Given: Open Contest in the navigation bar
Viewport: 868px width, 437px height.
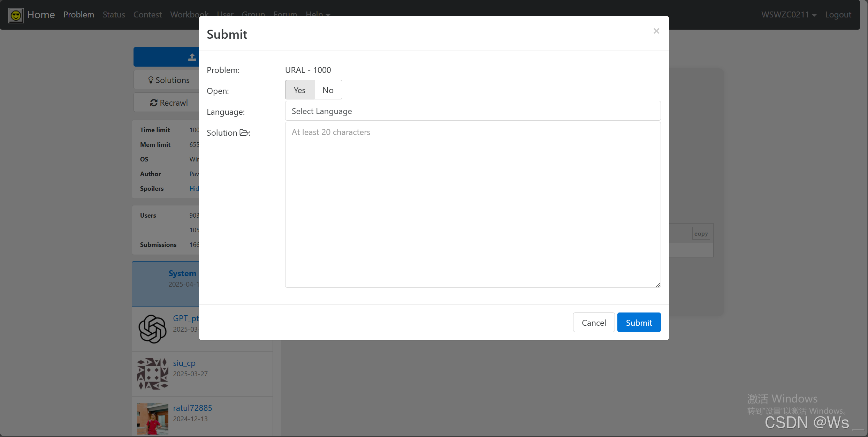Looking at the screenshot, I should pos(147,15).
